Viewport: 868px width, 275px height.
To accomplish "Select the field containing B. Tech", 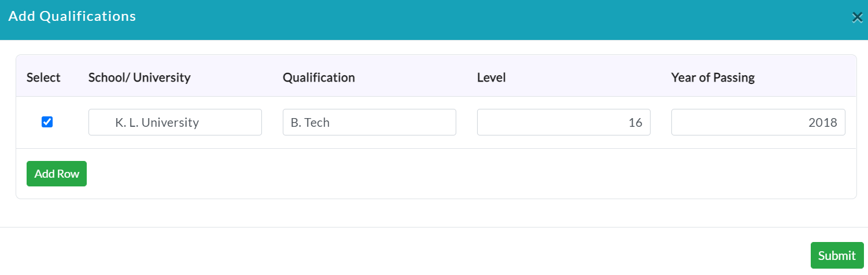I will [x=370, y=122].
